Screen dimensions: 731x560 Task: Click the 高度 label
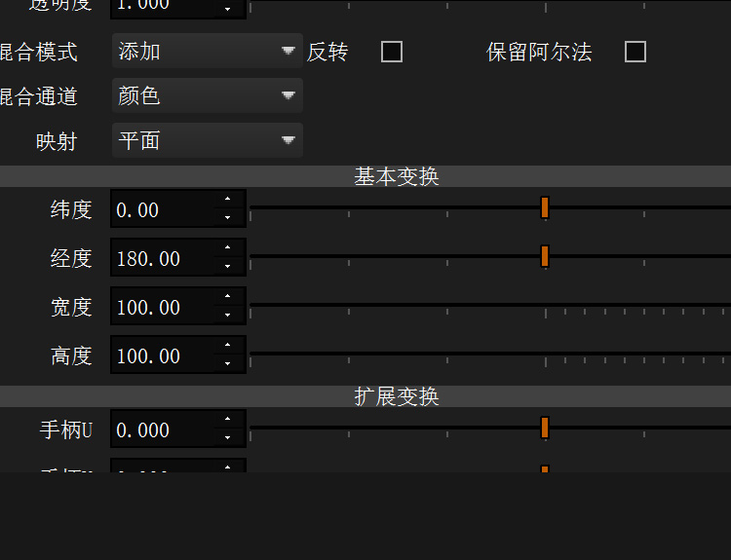pyautogui.click(x=71, y=355)
